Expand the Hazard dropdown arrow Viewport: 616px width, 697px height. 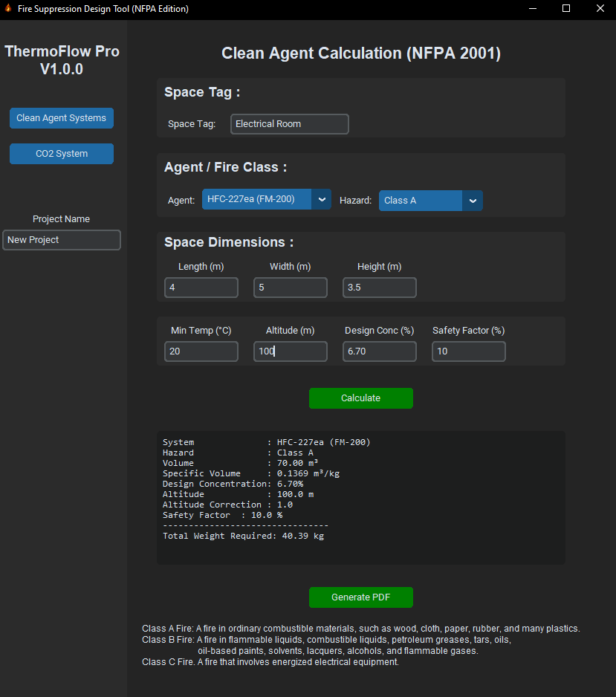point(473,201)
